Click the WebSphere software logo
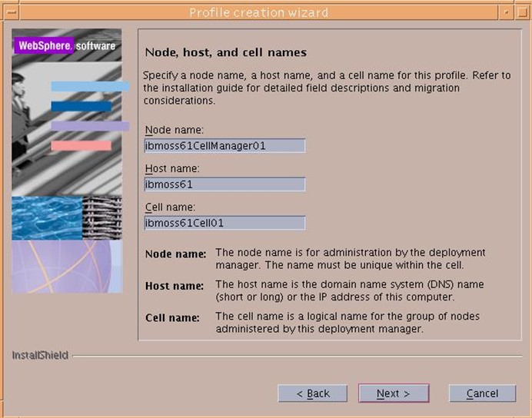 (66, 45)
